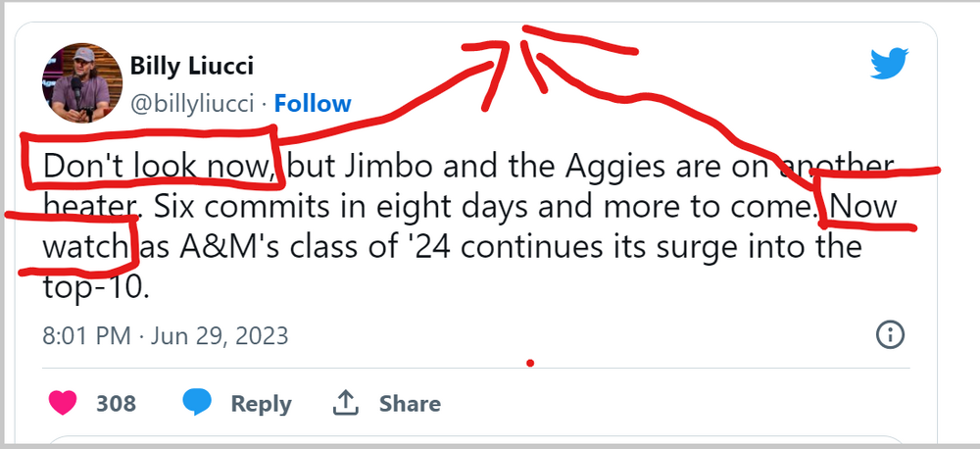Click the share upload arrow icon
The width and height of the screenshot is (980, 449).
(x=345, y=402)
